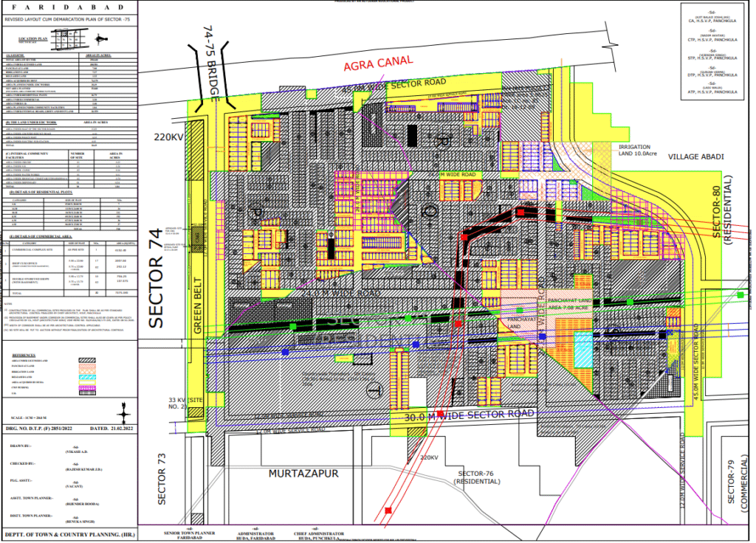Click the black hatched licensed land legend swatch

88,359
